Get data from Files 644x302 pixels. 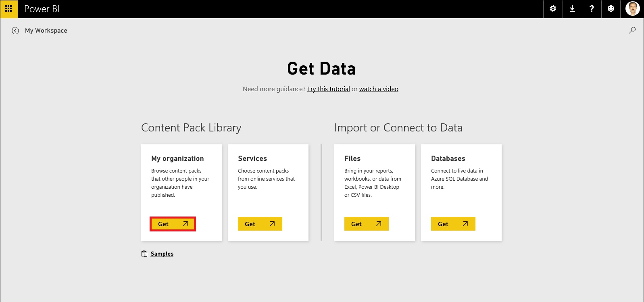click(x=366, y=223)
